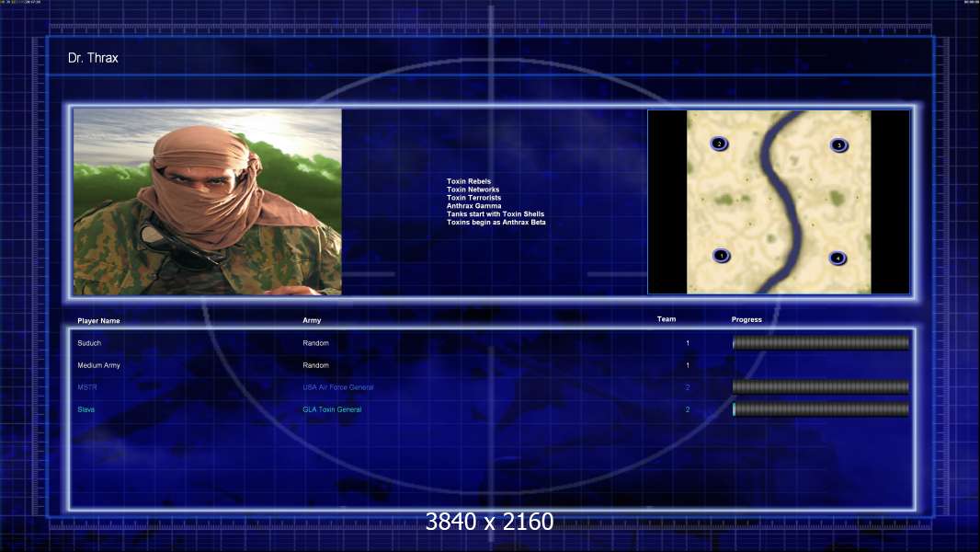Image resolution: width=980 pixels, height=552 pixels.
Task: Click USA Air Force General army
Action: (338, 387)
